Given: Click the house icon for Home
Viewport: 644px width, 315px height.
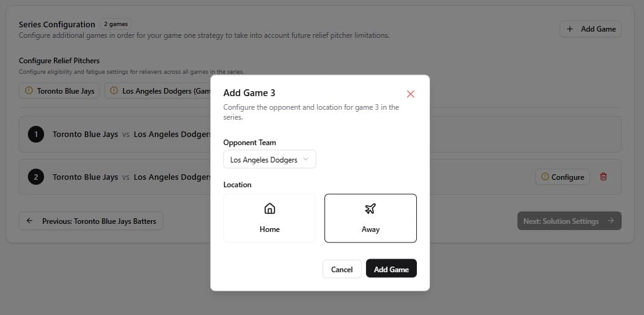Looking at the screenshot, I should pyautogui.click(x=270, y=208).
